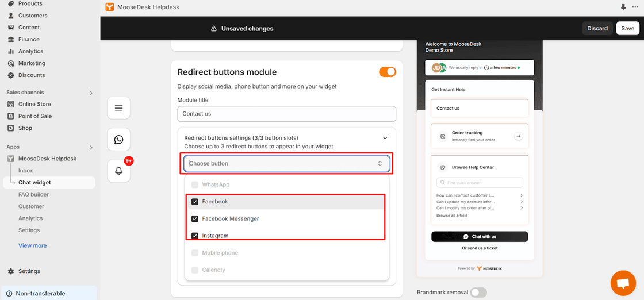The image size is (644, 300).
Task: Check the Mobile phone checkbox
Action: tap(195, 253)
